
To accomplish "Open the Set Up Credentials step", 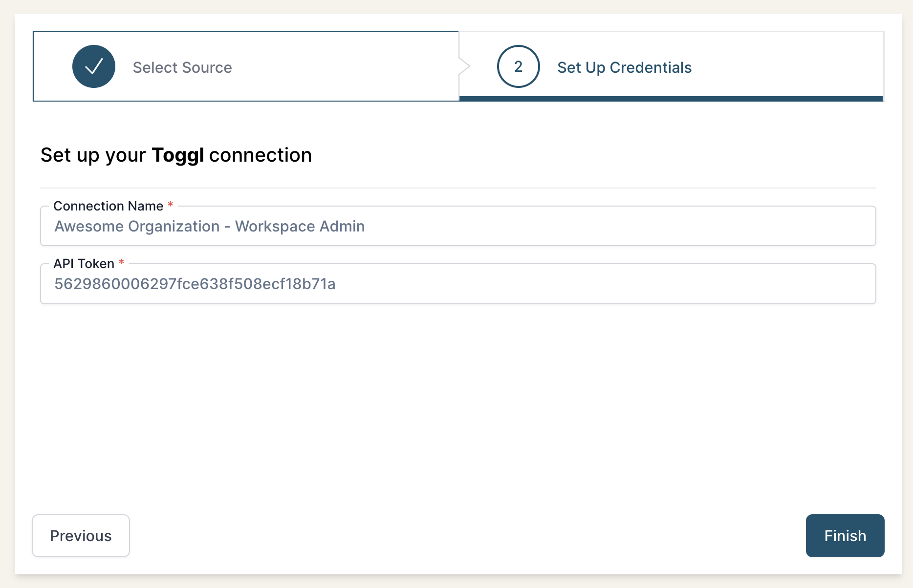I will (625, 66).
